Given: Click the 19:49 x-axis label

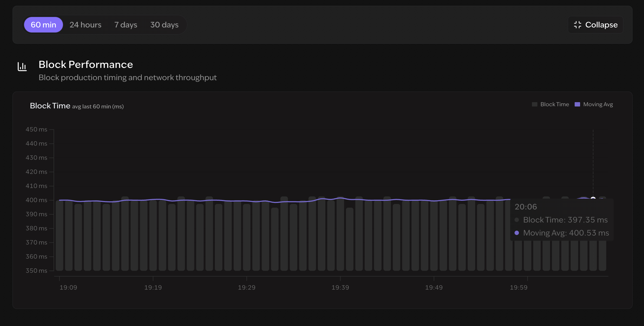Looking at the screenshot, I should pyautogui.click(x=434, y=287).
